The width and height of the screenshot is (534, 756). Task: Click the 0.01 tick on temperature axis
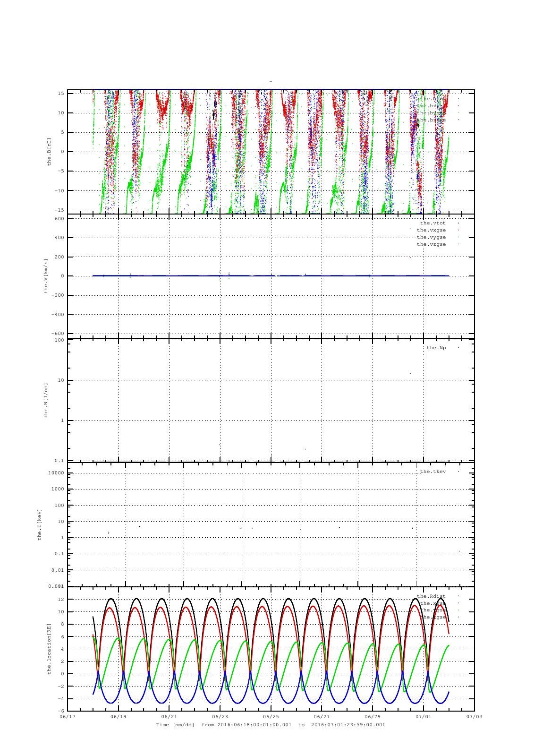click(58, 570)
